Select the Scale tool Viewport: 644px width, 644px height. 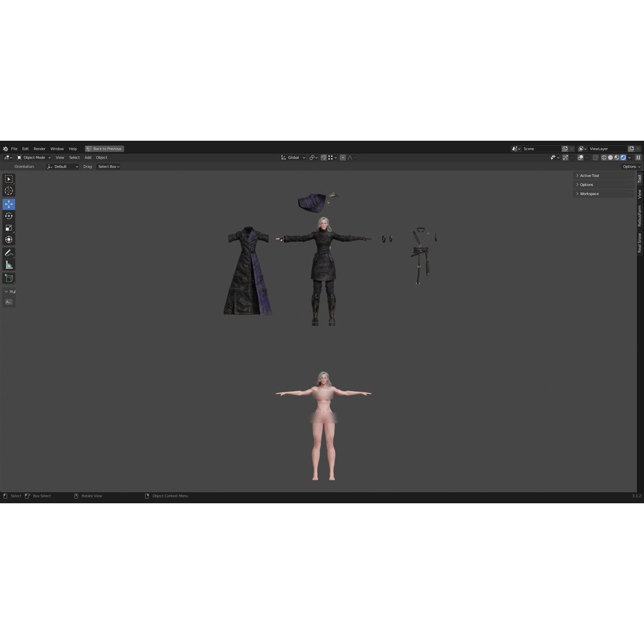coord(8,228)
